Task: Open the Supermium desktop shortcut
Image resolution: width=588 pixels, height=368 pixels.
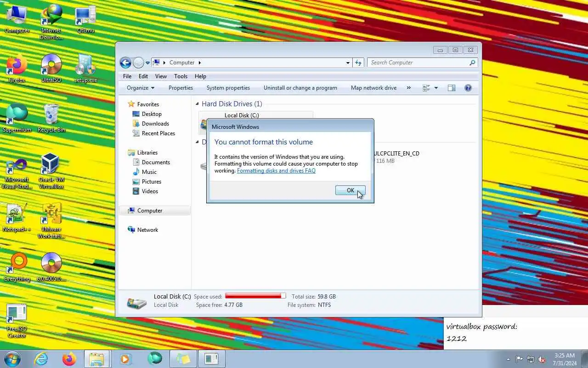Action: pyautogui.click(x=17, y=119)
